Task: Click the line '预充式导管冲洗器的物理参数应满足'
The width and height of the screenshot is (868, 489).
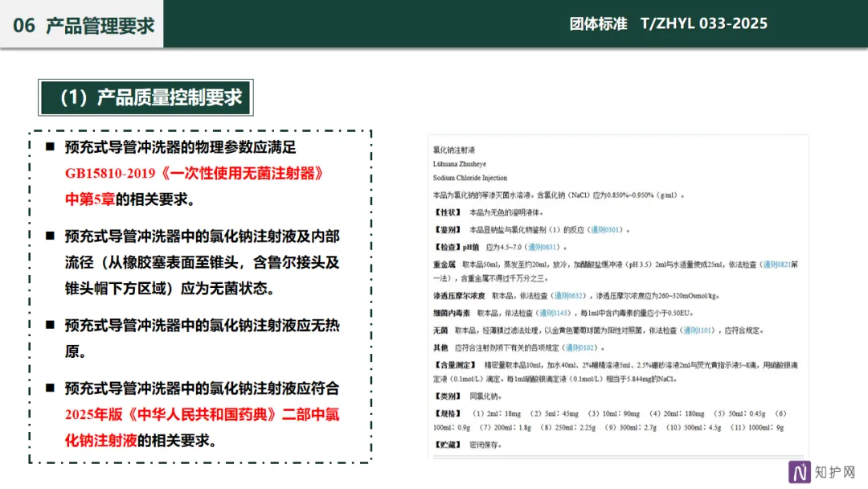Action: (x=181, y=147)
